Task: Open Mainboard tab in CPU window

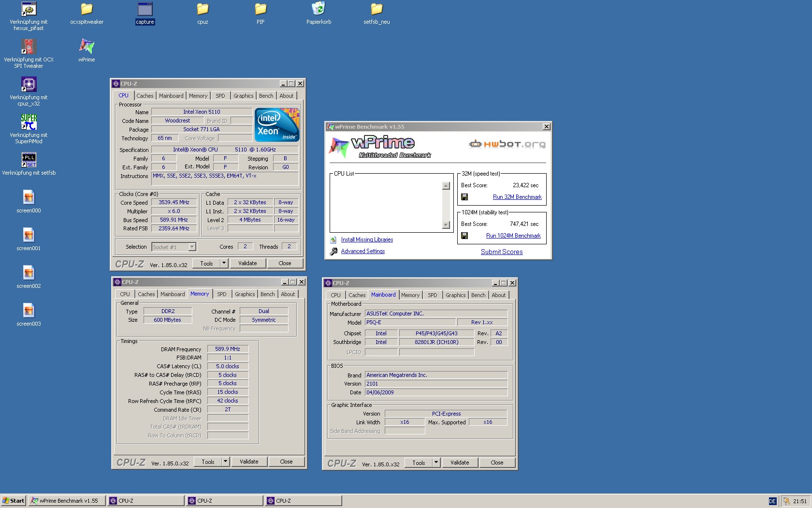Action: (171, 96)
